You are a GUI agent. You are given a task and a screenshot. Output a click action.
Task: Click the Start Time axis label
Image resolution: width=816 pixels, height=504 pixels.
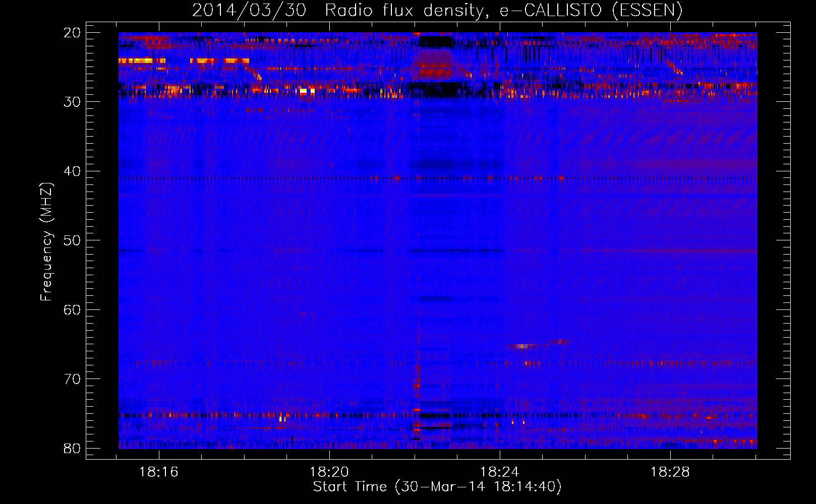pos(437,487)
